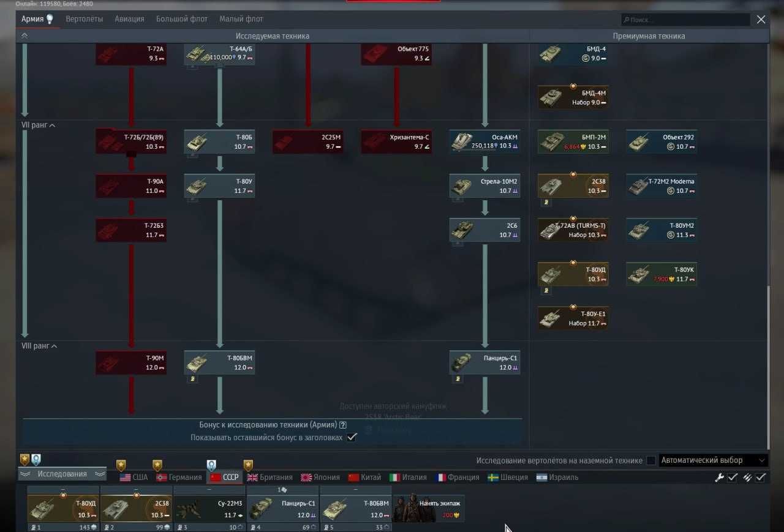Select crew slot 5 Т-80БВМ
This screenshot has height=532, width=784.
(356, 508)
